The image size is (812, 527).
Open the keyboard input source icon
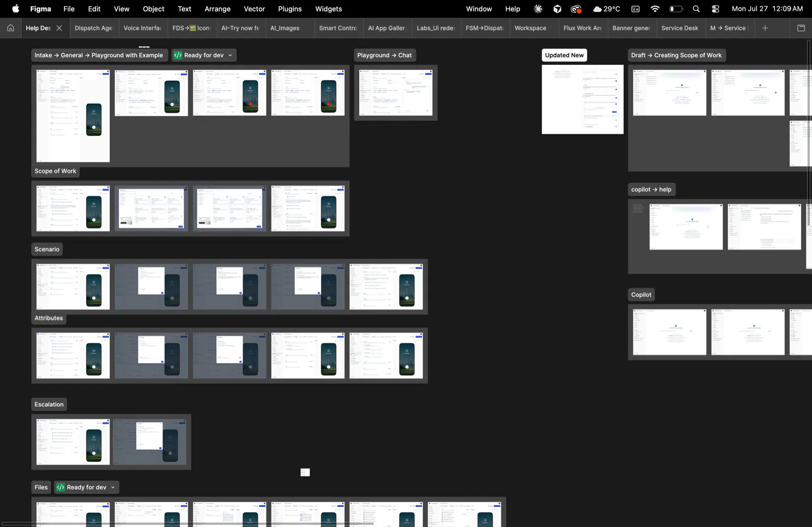635,9
